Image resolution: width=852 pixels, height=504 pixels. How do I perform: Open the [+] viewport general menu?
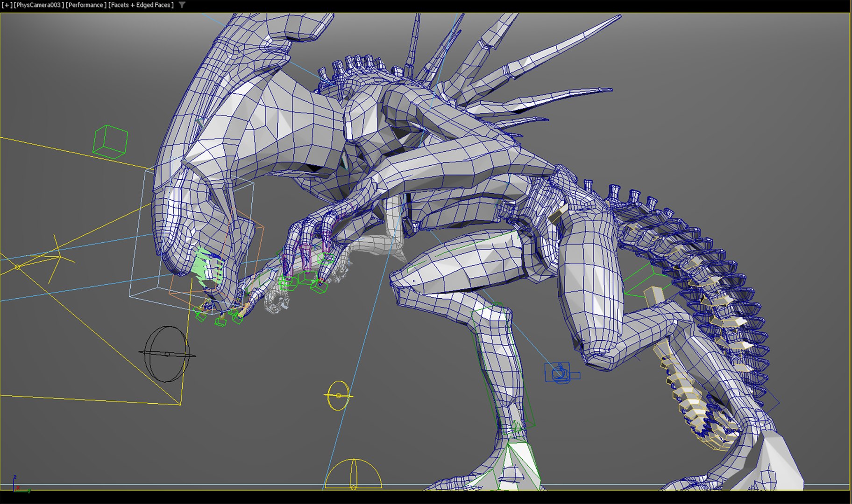pos(7,5)
